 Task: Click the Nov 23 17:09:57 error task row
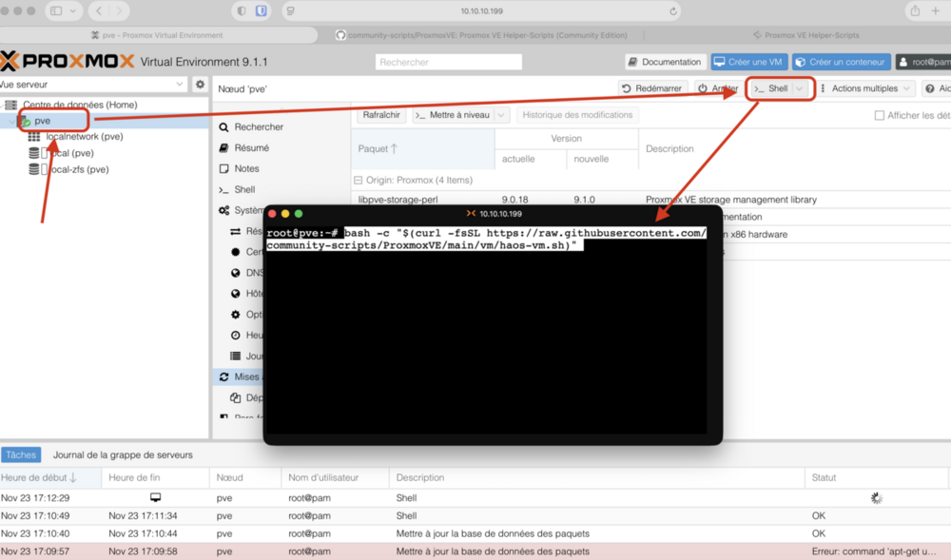pyautogui.click(x=475, y=551)
